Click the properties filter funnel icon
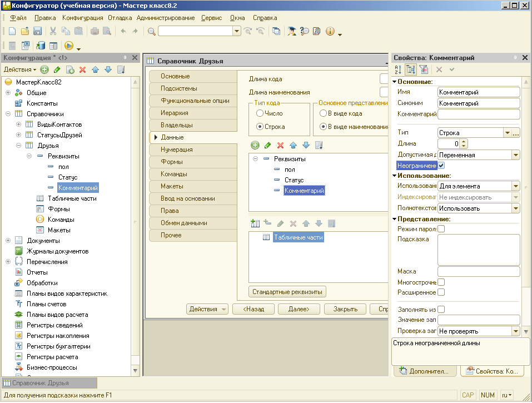The height and width of the screenshot is (403, 532). (424, 69)
